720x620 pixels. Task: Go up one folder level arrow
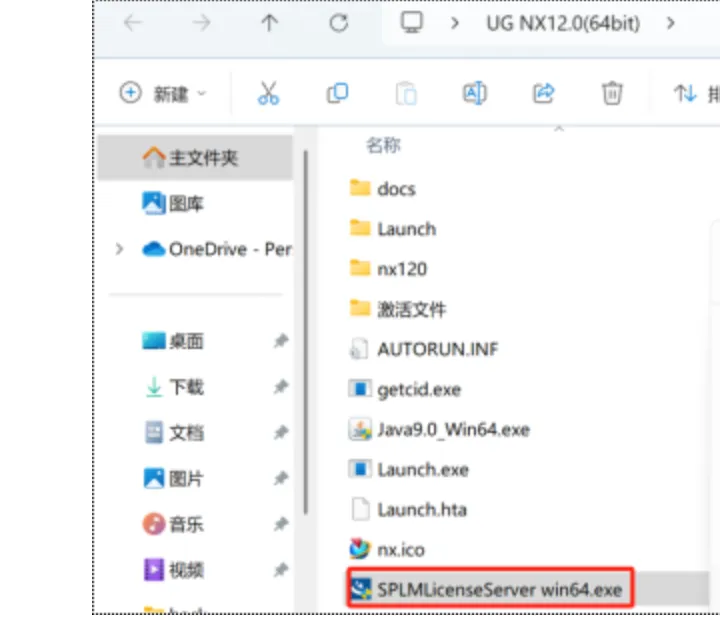tap(270, 23)
